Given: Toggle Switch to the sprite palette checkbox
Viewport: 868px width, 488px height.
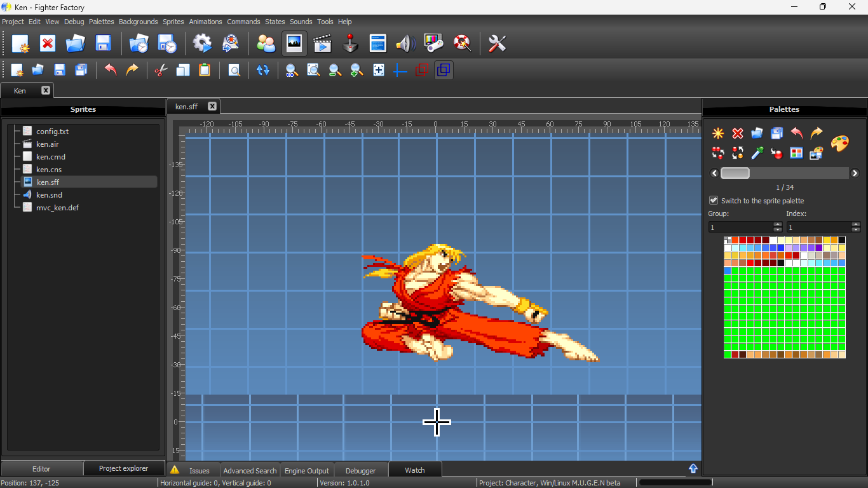Looking at the screenshot, I should (x=714, y=200).
